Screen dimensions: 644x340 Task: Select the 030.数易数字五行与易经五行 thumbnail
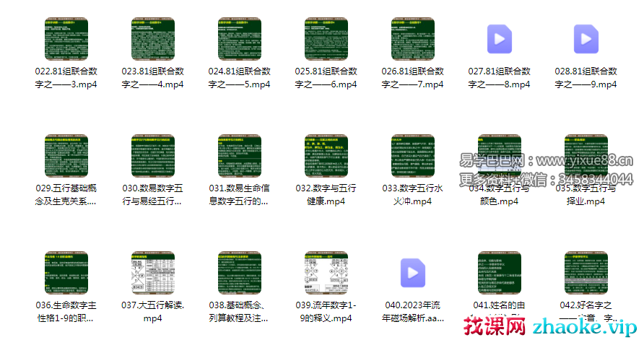point(152,156)
